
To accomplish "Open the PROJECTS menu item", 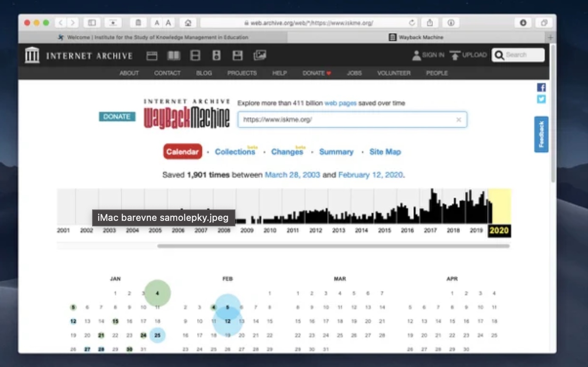I will point(242,73).
